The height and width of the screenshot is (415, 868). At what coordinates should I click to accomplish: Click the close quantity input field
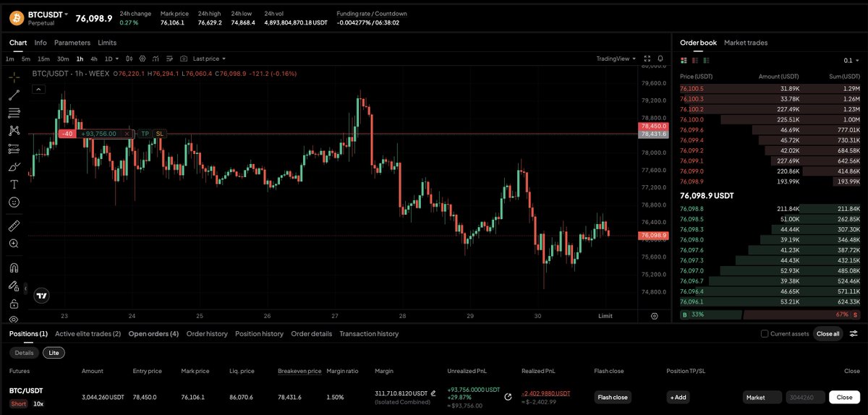[x=805, y=397]
